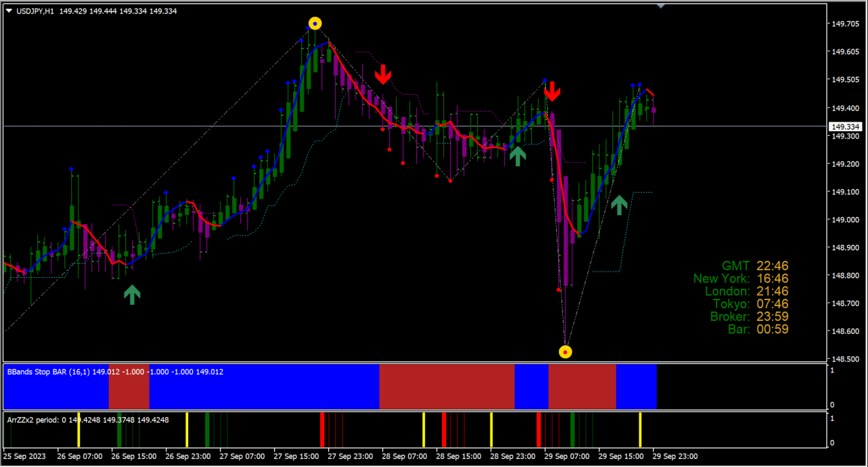This screenshot has height=467, width=868.
Task: Click the 149.000 price scale label
Action: pos(845,220)
